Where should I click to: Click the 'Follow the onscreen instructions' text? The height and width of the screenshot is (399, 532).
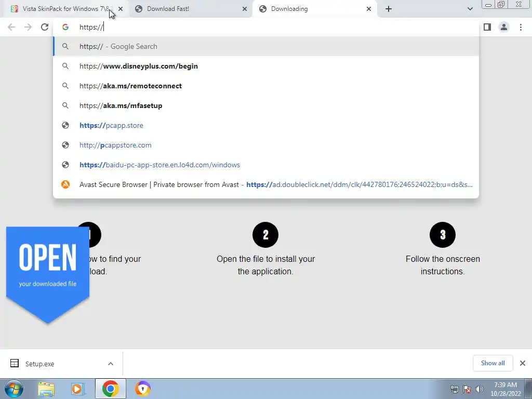(443, 265)
